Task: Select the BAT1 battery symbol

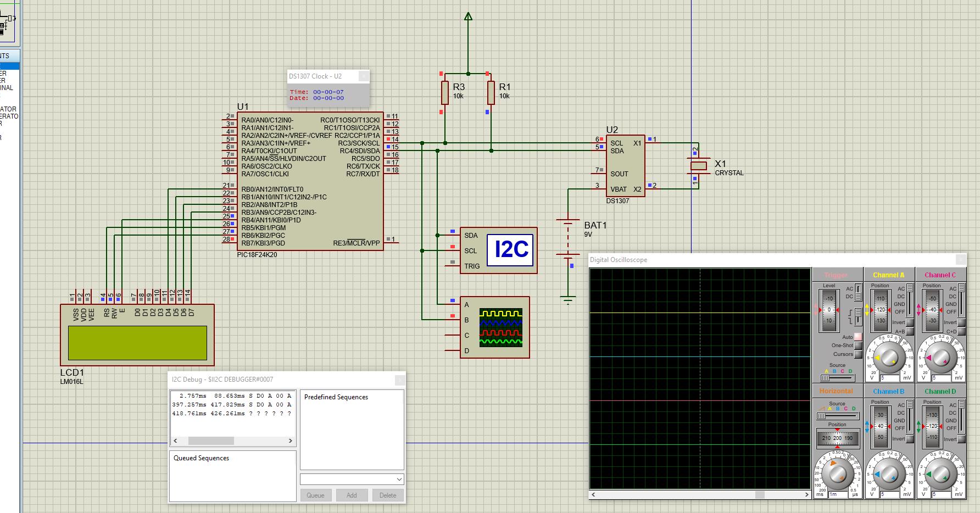Action: (x=568, y=239)
